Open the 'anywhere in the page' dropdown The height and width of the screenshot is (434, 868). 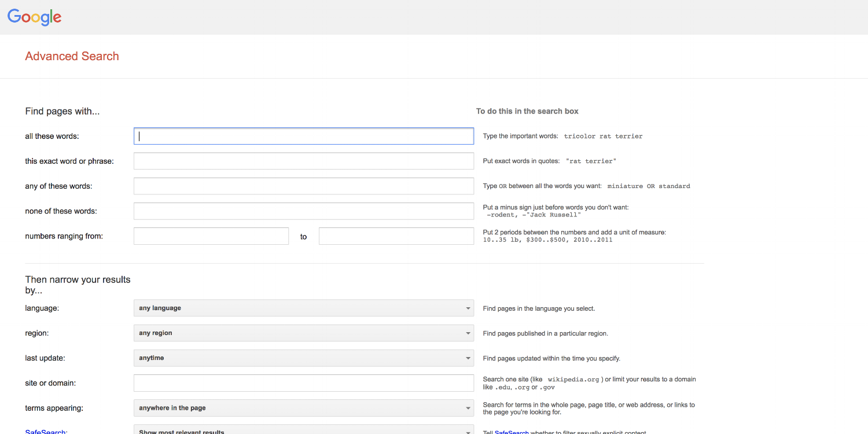click(x=304, y=408)
